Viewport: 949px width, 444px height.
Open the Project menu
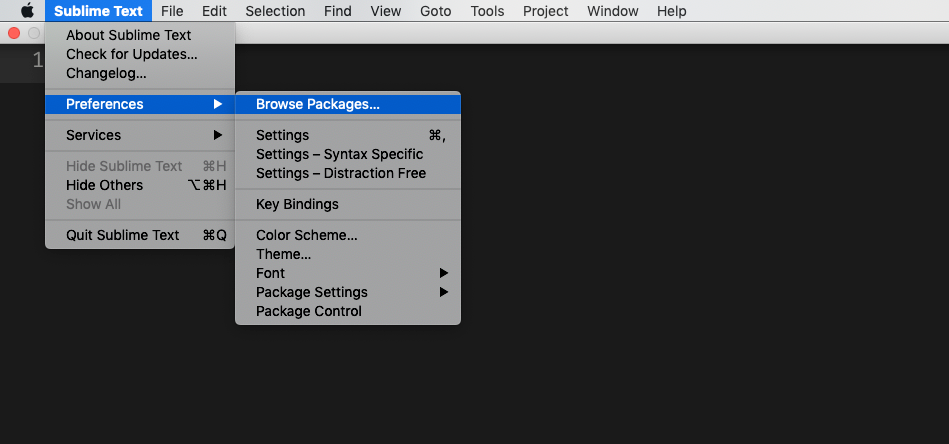545,11
